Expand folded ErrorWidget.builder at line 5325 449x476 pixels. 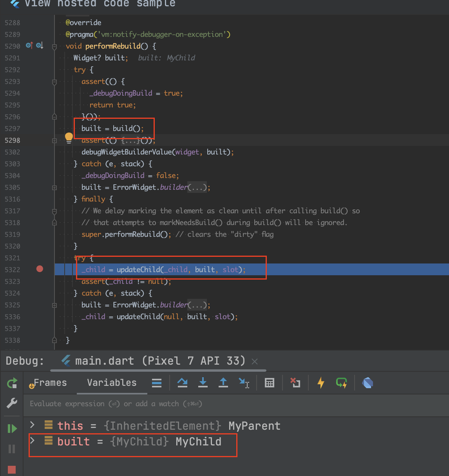point(54,305)
